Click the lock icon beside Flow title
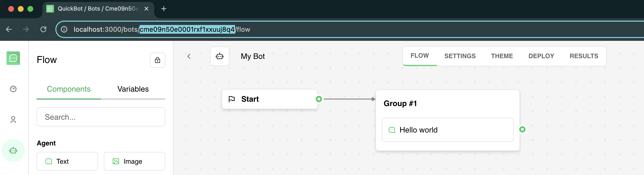Screen dimensions: 644x175 click(157, 60)
